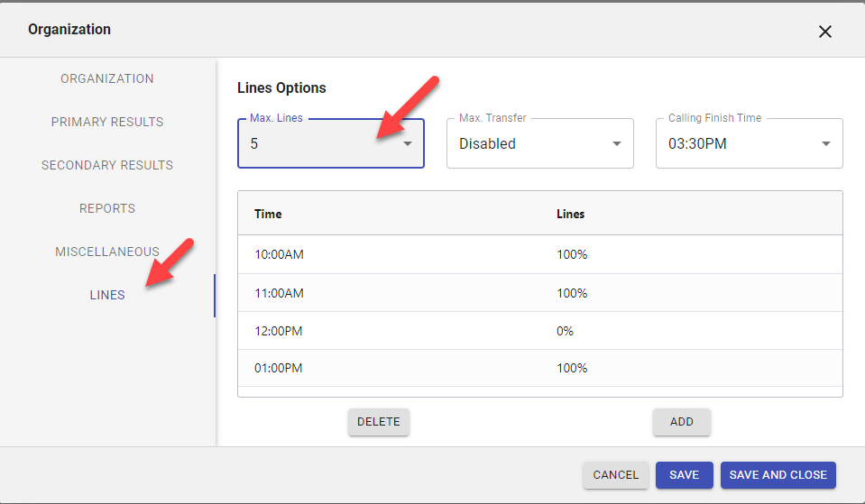This screenshot has height=504, width=865.
Task: Close the Organization dialog with X
Action: (824, 32)
